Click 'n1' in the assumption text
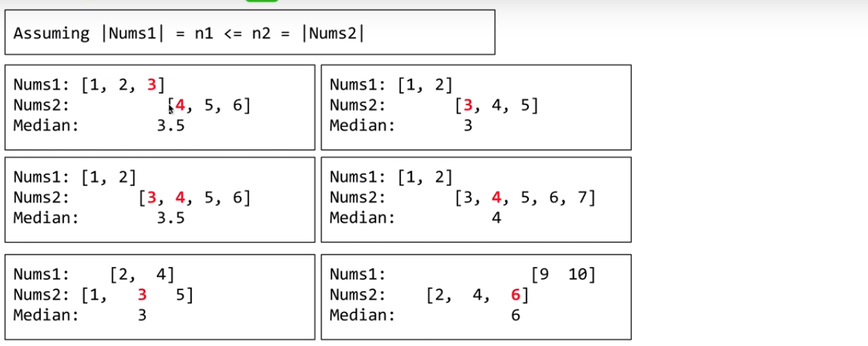Screen dimensions: 868x346 coord(203,33)
